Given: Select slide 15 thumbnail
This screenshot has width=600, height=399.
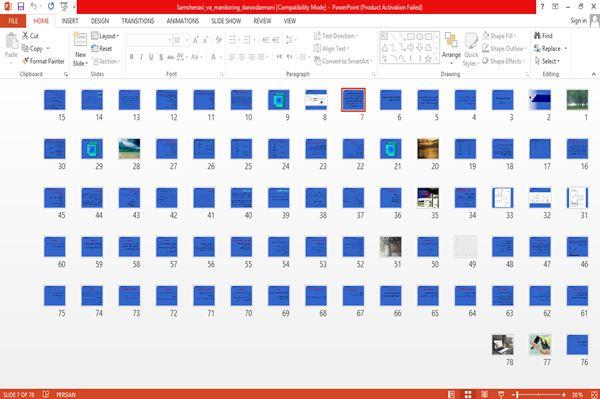Looking at the screenshot, I should pos(55,100).
